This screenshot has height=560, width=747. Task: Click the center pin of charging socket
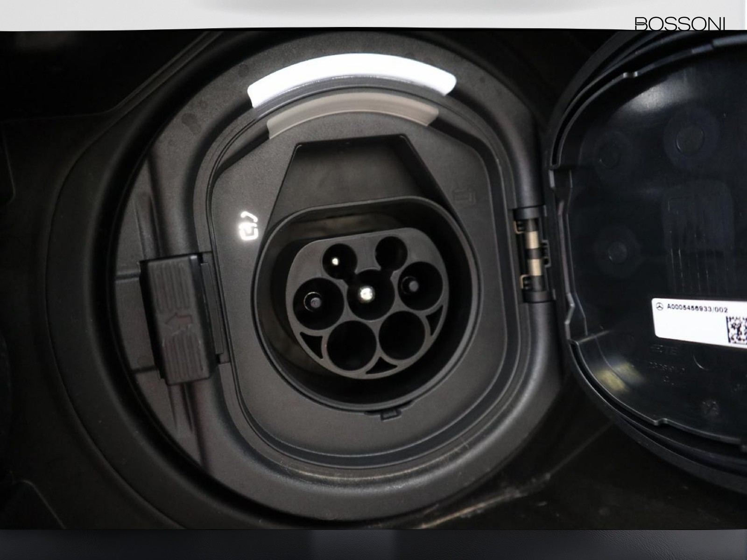(365, 292)
